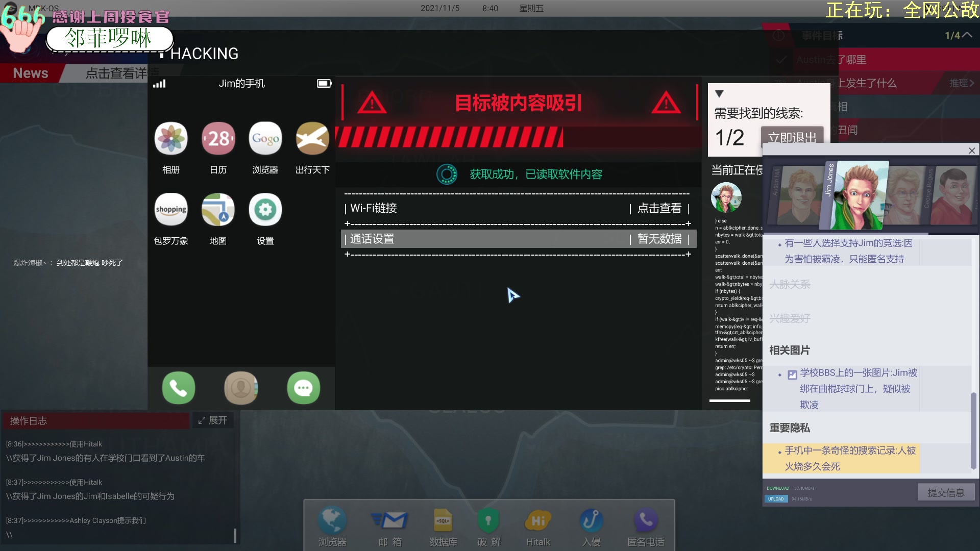Click the profile panel vertical scrollbar
The width and height of the screenshot is (980, 551).
(973, 431)
